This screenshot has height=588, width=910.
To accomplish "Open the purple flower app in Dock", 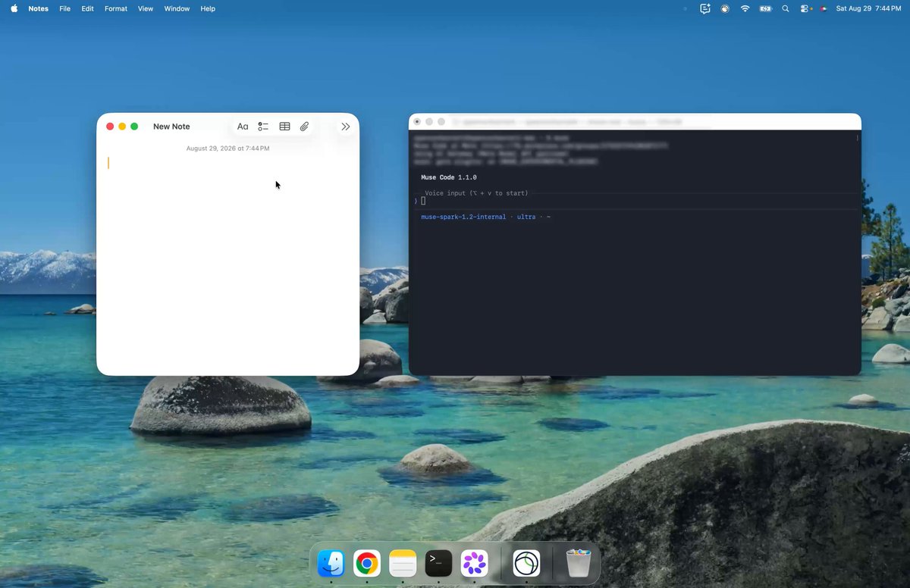I will pos(474,563).
